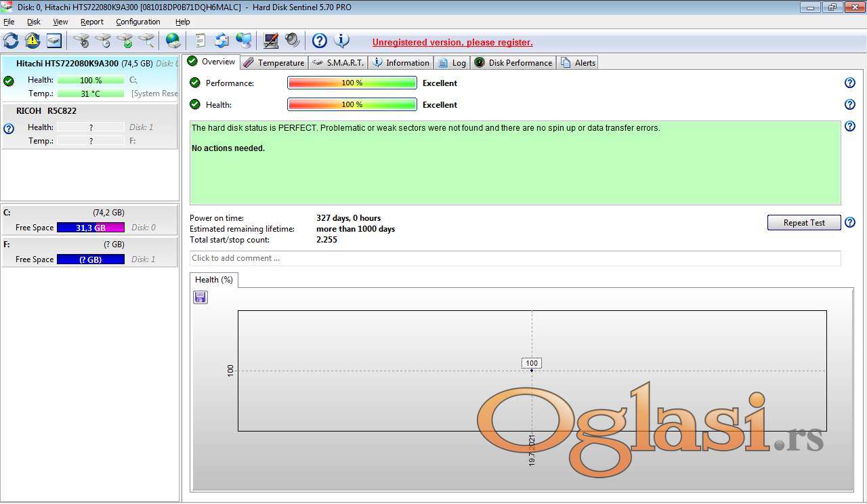867x504 pixels.
Task: Open help via the toolbar question mark
Action: pos(320,41)
